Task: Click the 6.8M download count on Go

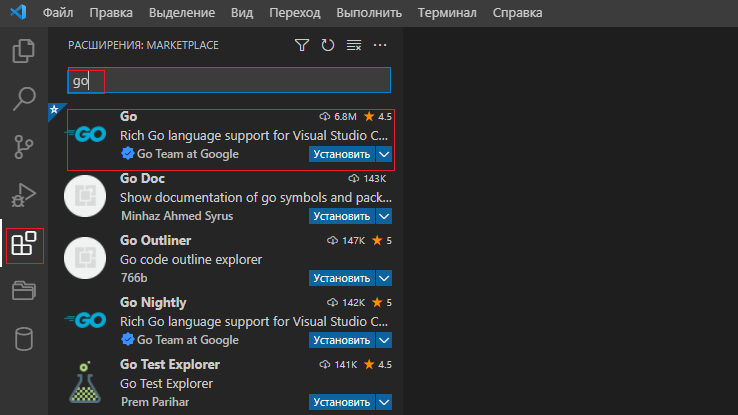Action: [338, 116]
